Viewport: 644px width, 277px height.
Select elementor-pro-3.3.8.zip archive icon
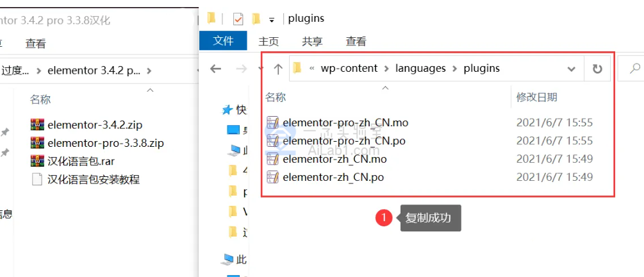[x=37, y=142]
